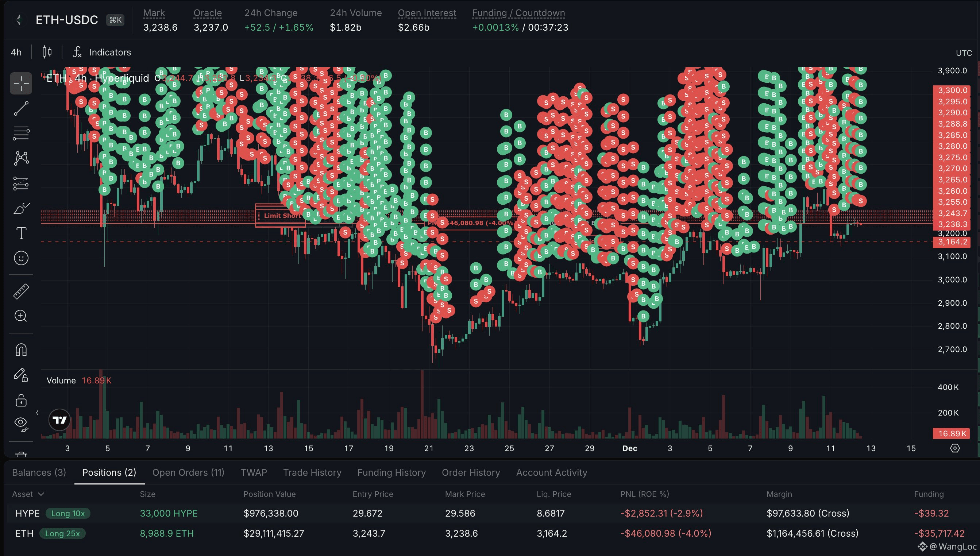The image size is (980, 556).
Task: Open the emoji icons tool
Action: click(21, 258)
